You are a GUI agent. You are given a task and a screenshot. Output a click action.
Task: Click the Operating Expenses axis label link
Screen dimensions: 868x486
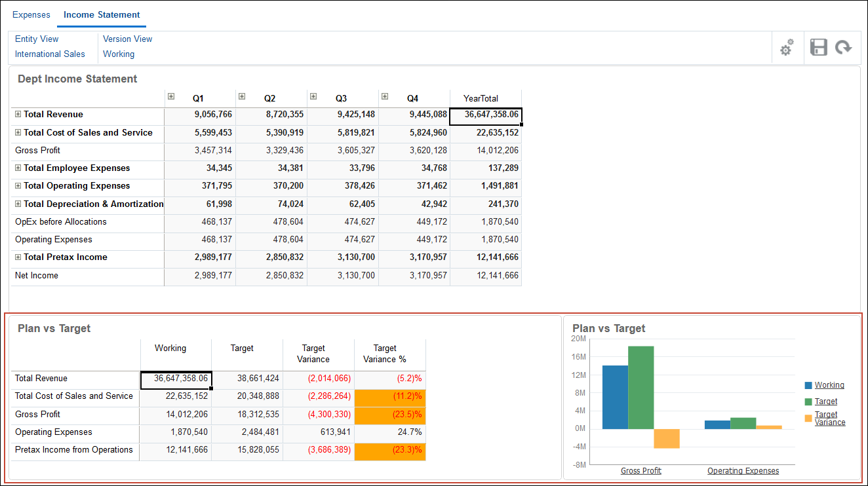click(x=743, y=470)
